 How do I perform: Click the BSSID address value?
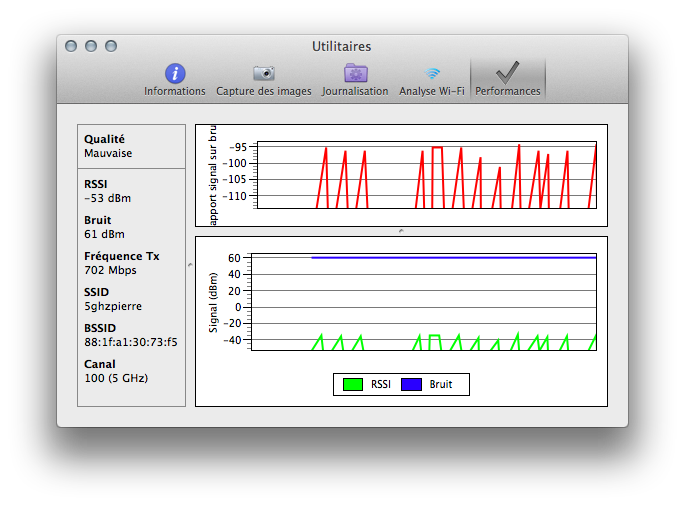(x=131, y=342)
